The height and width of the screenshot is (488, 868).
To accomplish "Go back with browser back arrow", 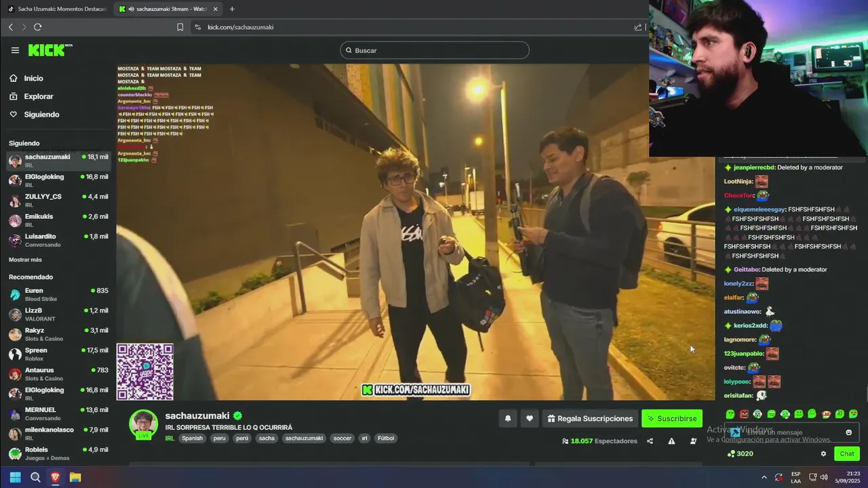I will tap(11, 27).
